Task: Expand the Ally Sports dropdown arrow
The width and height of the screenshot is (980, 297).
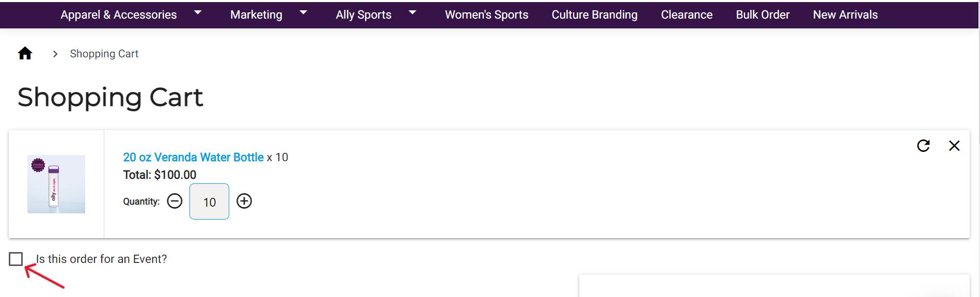Action: pos(413,13)
